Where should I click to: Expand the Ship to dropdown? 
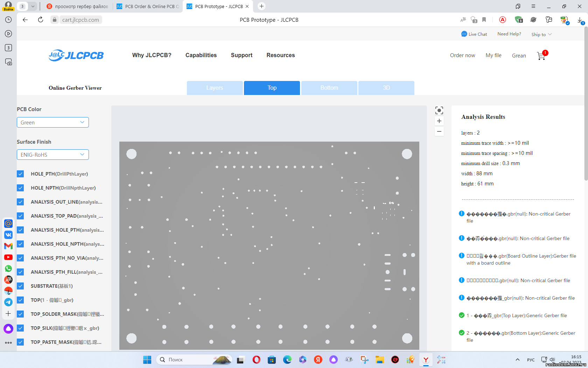[541, 34]
